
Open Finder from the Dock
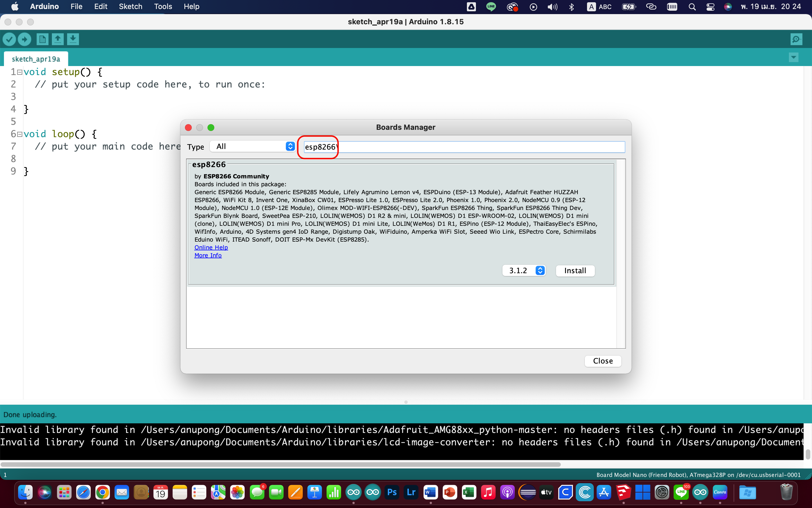[x=25, y=492]
